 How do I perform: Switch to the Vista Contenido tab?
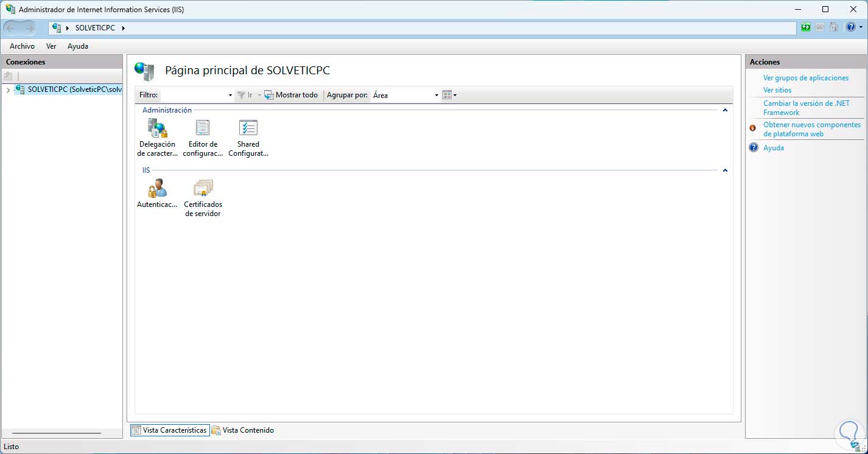(243, 430)
